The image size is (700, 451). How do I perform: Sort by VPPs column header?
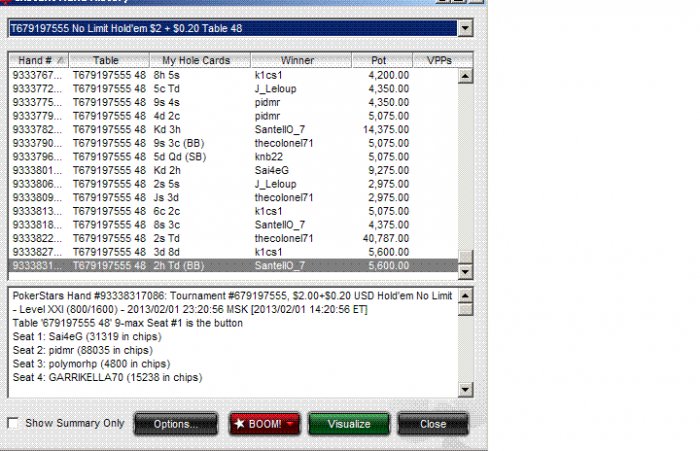[442, 60]
